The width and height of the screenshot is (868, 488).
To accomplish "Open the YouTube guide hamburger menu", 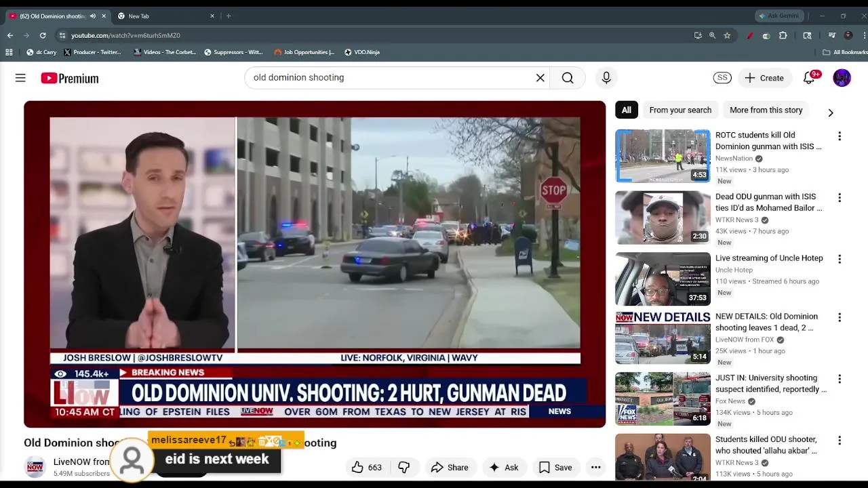I will point(20,78).
